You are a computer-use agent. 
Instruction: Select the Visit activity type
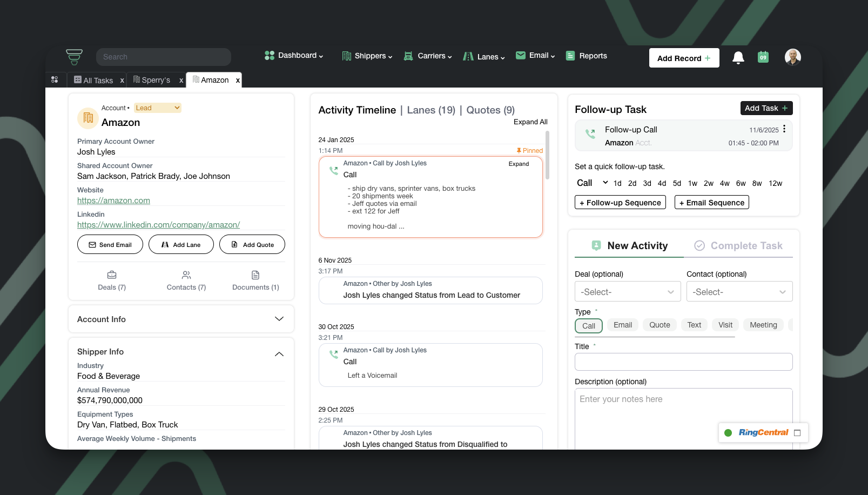(x=725, y=325)
